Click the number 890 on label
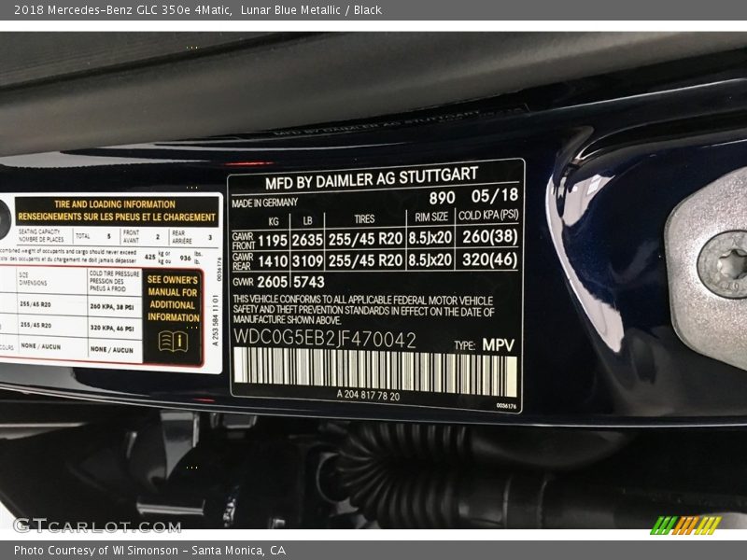The image size is (747, 560). 442,197
